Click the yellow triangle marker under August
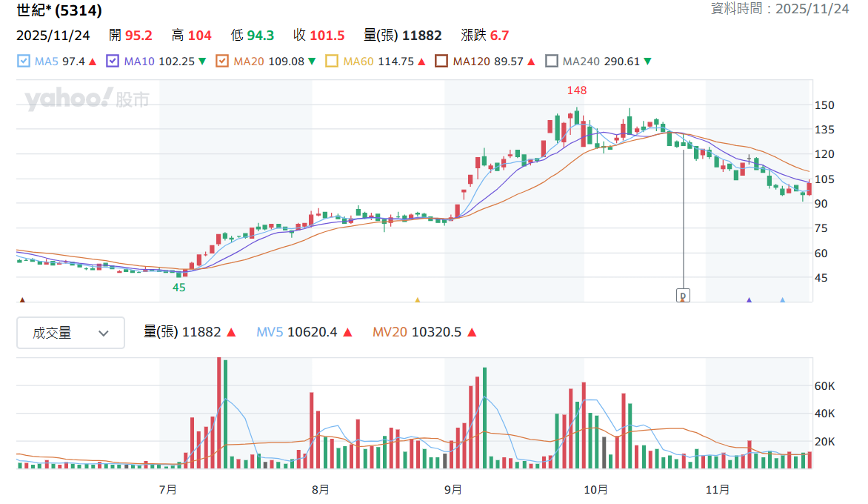868x504 pixels. coord(418,299)
